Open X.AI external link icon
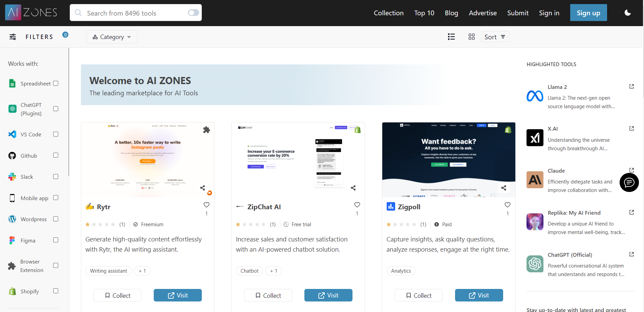 tap(631, 129)
